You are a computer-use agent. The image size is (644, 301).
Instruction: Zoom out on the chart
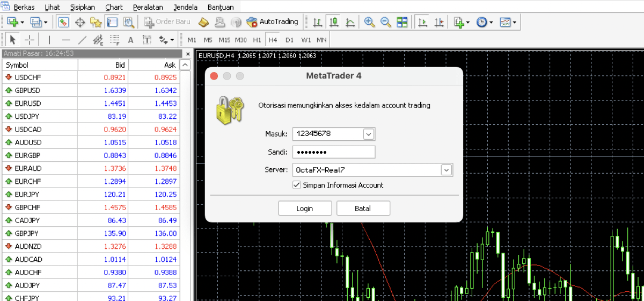pos(385,22)
